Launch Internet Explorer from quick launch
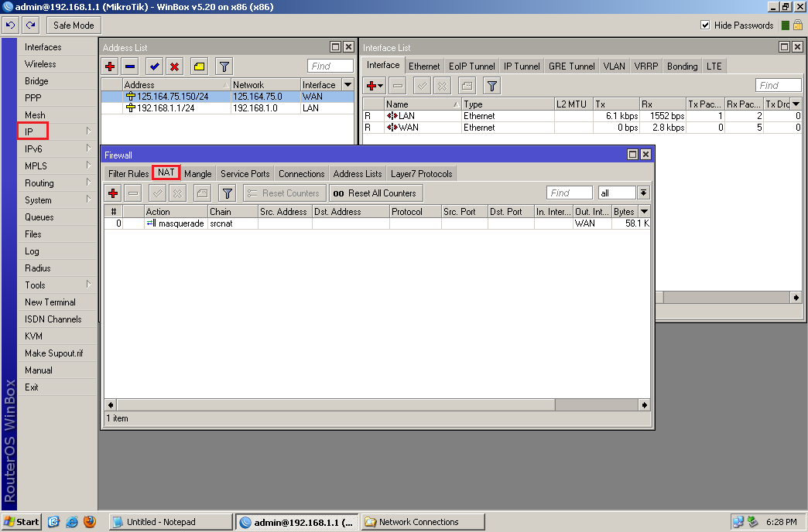The width and height of the screenshot is (808, 532). tap(72, 522)
